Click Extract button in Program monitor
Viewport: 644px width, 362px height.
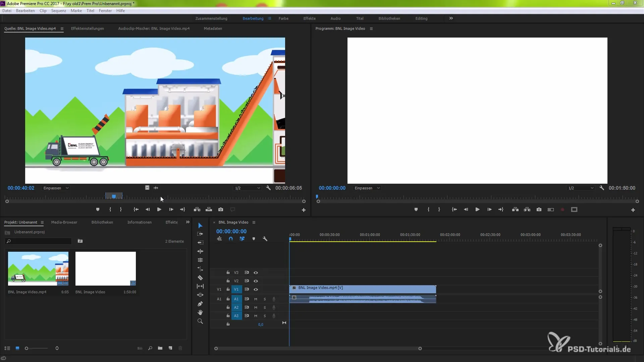click(x=527, y=209)
